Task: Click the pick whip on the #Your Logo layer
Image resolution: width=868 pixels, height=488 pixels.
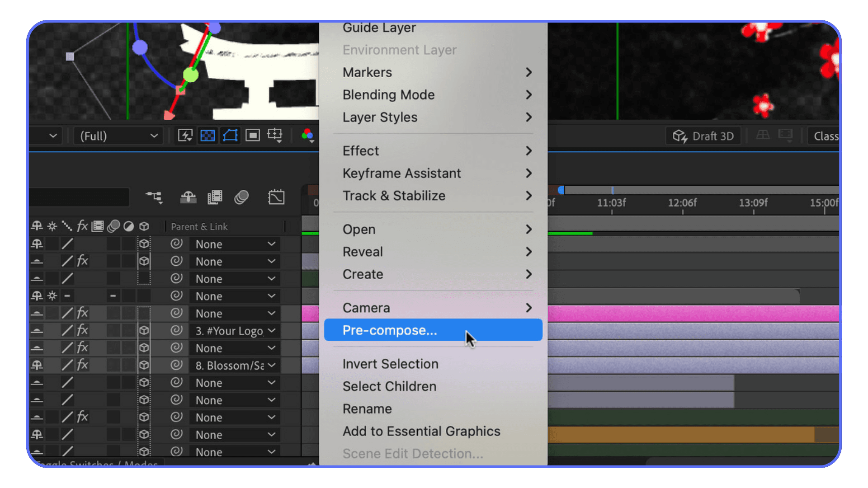Action: 176,330
